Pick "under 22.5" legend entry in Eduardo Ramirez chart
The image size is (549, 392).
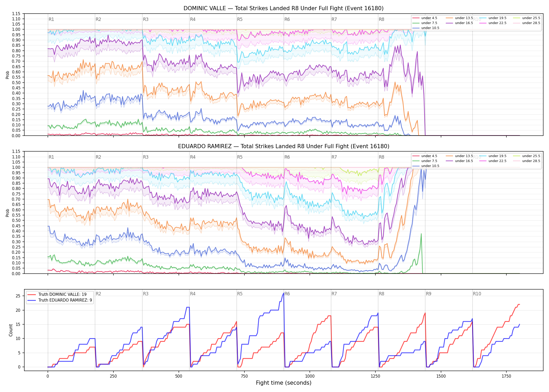(x=493, y=161)
